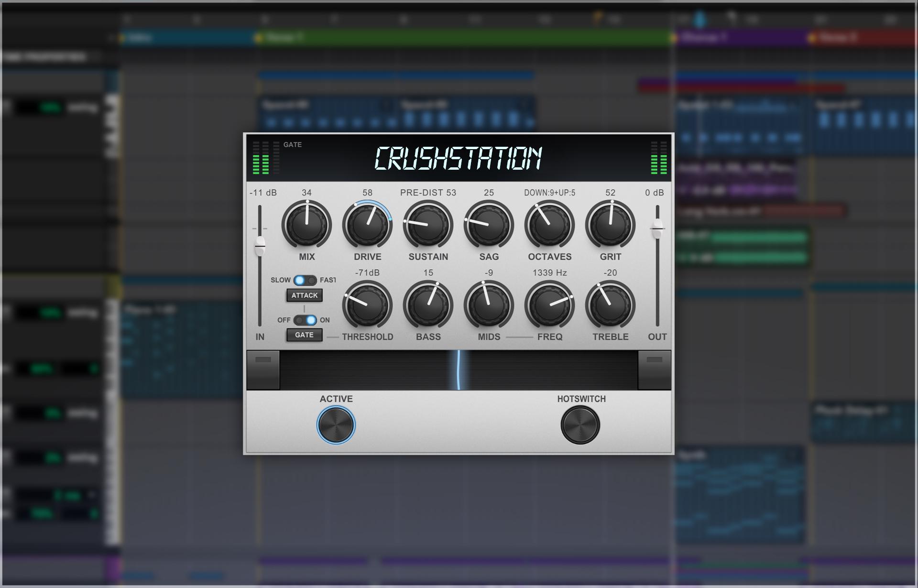The width and height of the screenshot is (918, 588).
Task: Click the ACTIVE footswitch
Action: 336,425
